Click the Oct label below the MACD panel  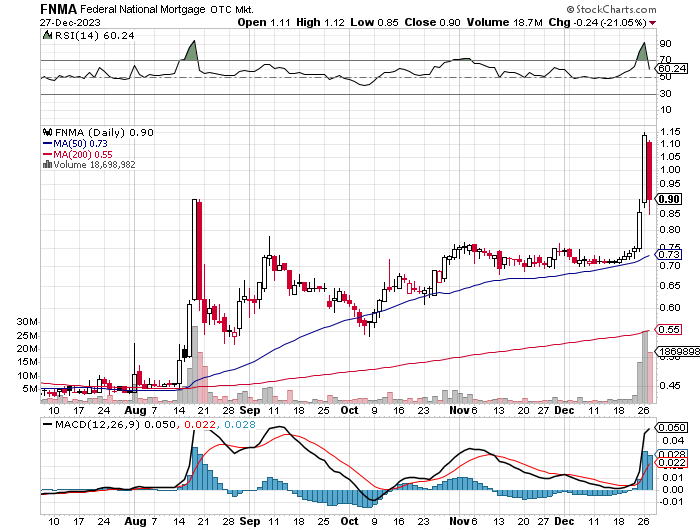click(349, 521)
